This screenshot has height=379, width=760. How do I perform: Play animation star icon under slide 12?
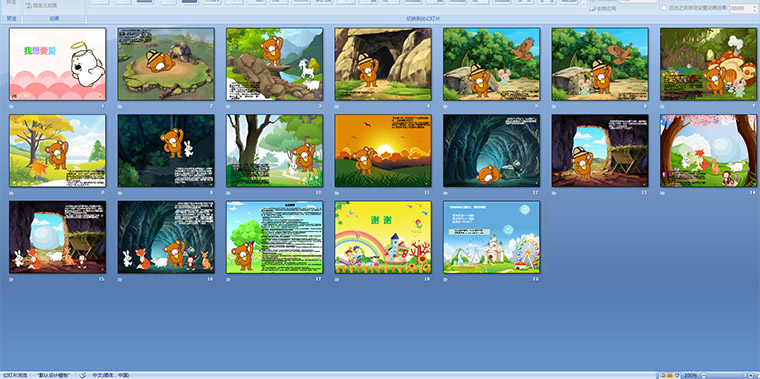click(x=446, y=192)
